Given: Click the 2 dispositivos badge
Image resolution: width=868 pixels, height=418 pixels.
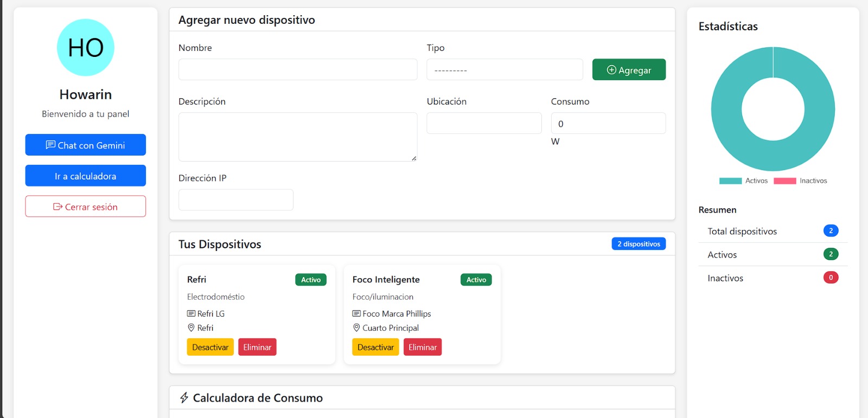Looking at the screenshot, I should tap(639, 244).
